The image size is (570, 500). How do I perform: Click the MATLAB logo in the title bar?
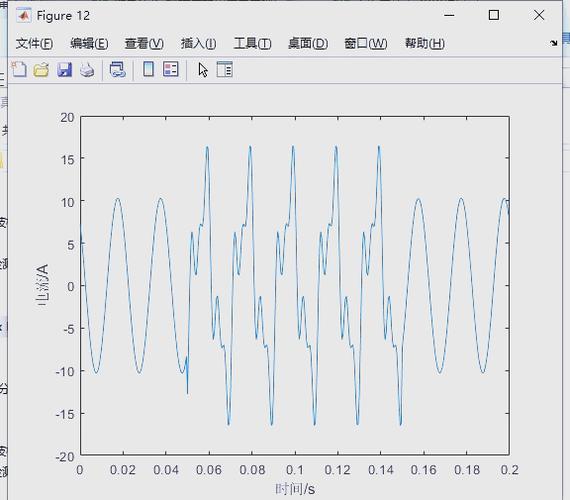pyautogui.click(x=24, y=16)
